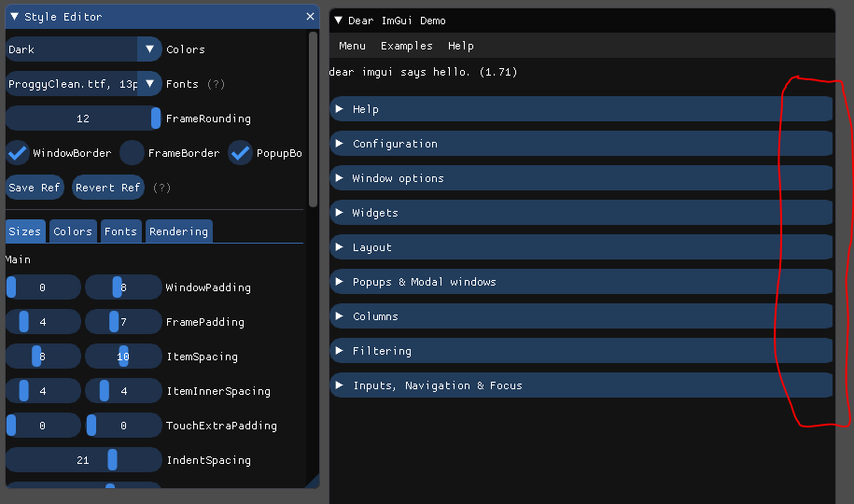Screen dimensions: 854x504
Task: Click the Style Editor vertical scrollbar
Action: [313, 119]
